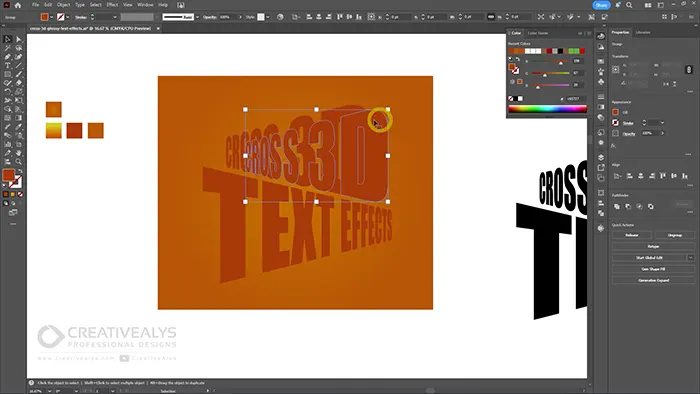Open the File menu
The height and width of the screenshot is (394, 700).
point(35,5)
